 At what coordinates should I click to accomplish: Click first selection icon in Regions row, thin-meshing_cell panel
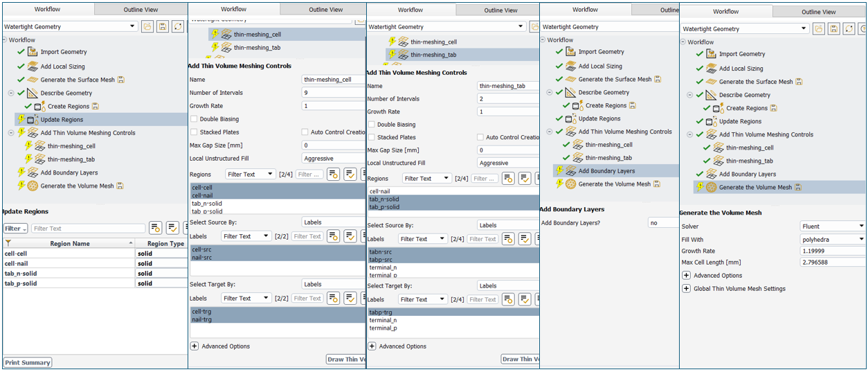click(333, 175)
